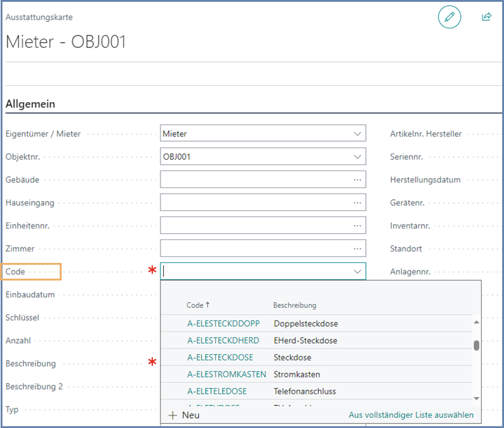Select A-ELESTECKDDOPP Doppelsteckdose entry

(223, 324)
